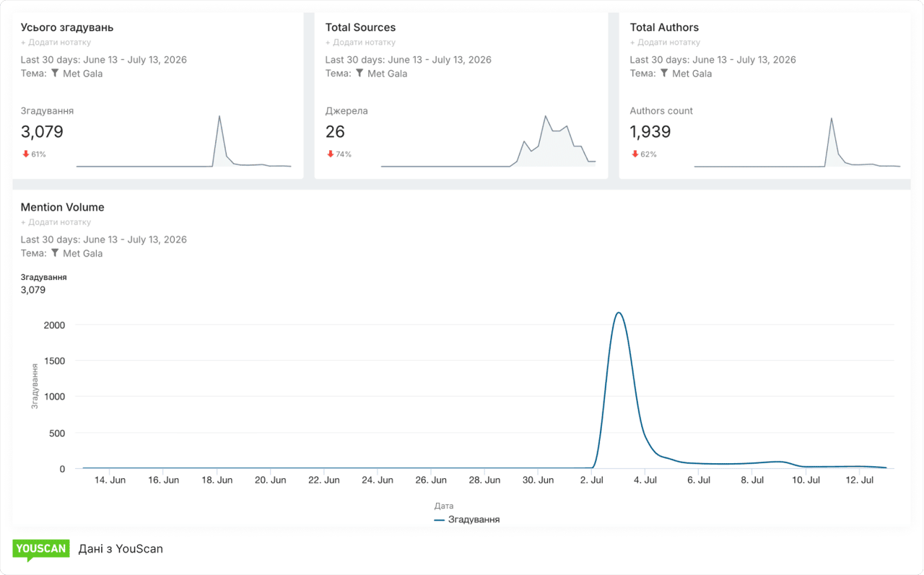924x575 pixels.
Task: Click the filter icon in Total Authors card
Action: [664, 73]
